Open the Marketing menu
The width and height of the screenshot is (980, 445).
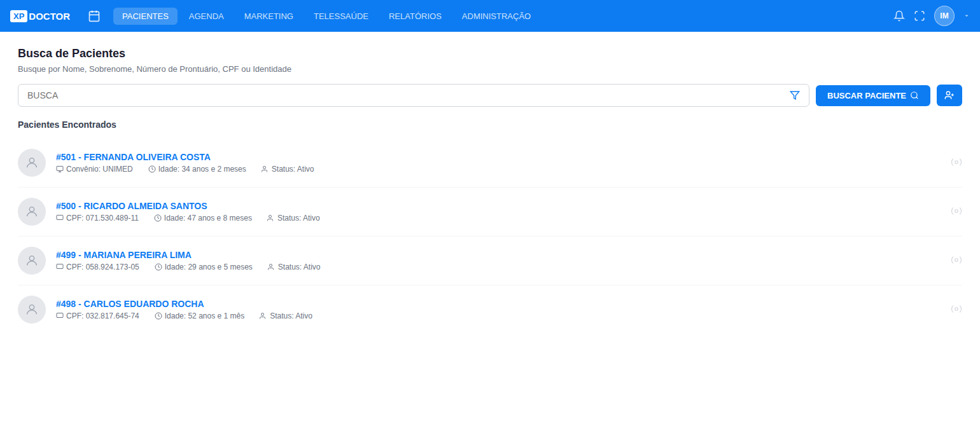click(269, 16)
